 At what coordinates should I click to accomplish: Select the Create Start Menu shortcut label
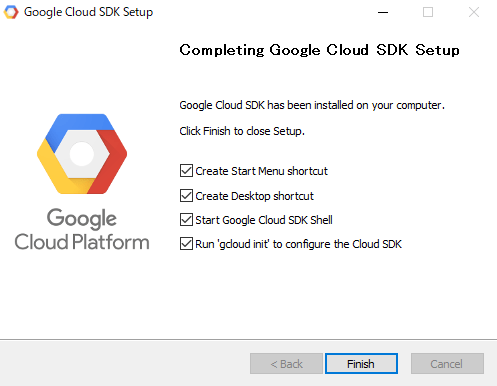click(x=262, y=171)
